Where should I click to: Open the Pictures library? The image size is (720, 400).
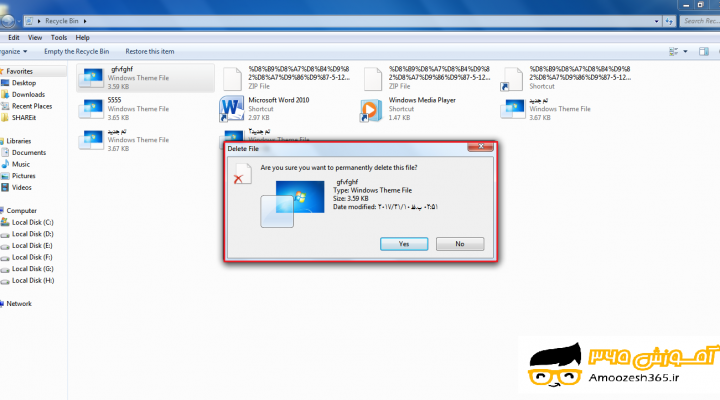point(23,176)
